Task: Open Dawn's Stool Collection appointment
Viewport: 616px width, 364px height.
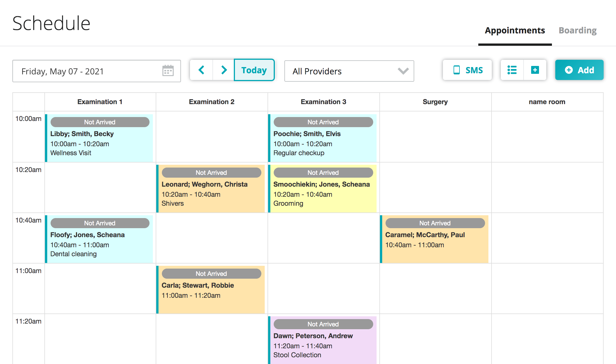Action: pyautogui.click(x=323, y=346)
